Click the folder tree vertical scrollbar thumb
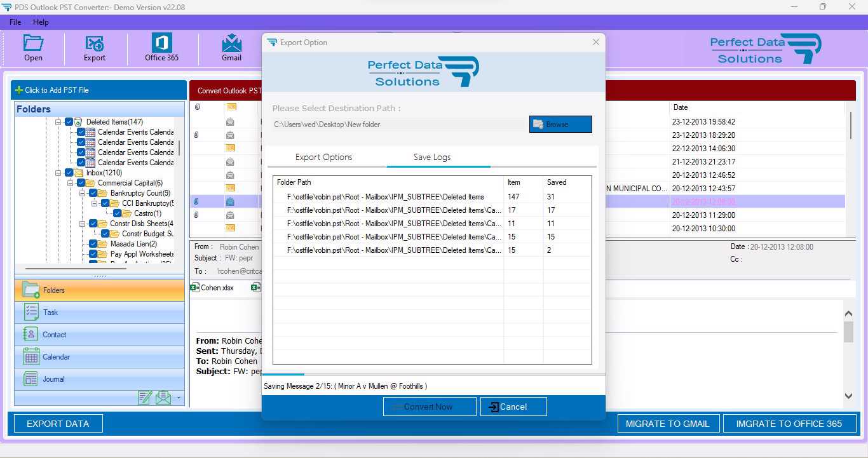Screen dimensions: 868x458 point(179,147)
